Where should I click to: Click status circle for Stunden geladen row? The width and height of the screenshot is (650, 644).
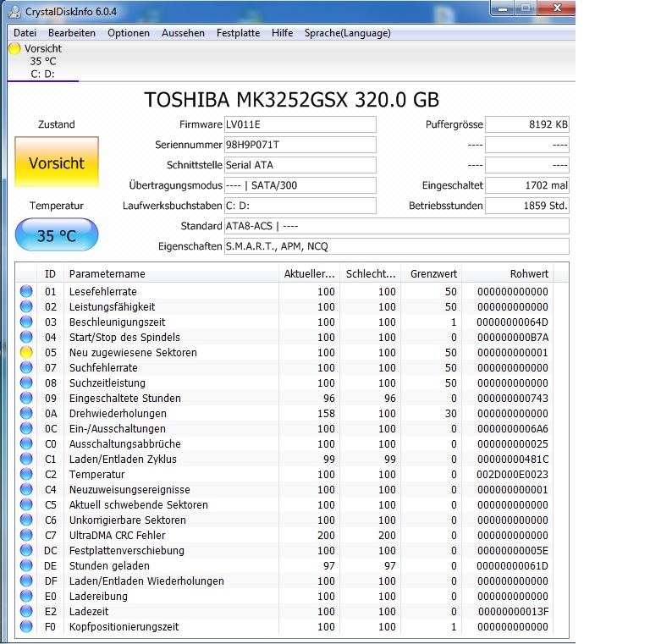pyautogui.click(x=26, y=565)
